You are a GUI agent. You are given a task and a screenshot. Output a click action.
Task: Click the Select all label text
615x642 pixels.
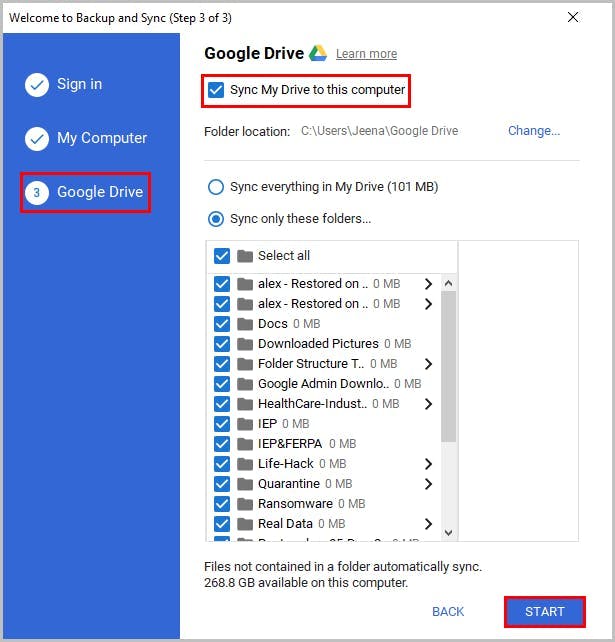[x=284, y=256]
